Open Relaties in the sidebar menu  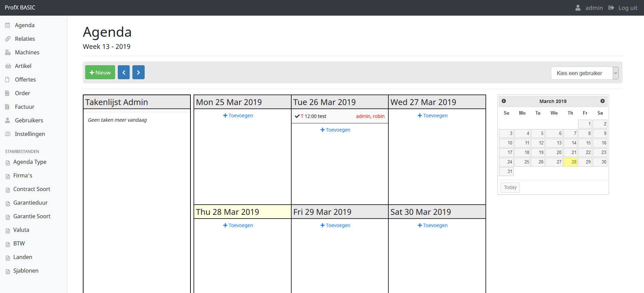(25, 39)
